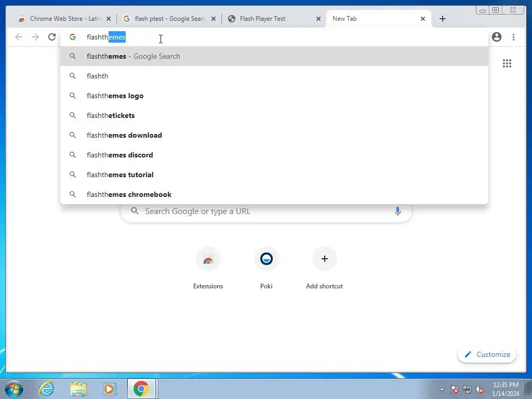This screenshot has width=532, height=399.
Task: Open Windows Explorer folder from the taskbar
Action: tap(78, 389)
